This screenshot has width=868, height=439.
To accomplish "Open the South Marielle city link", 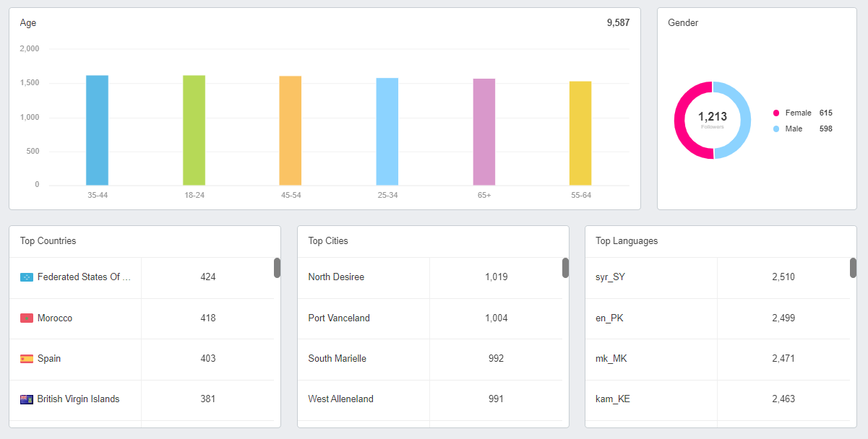I will pos(336,358).
